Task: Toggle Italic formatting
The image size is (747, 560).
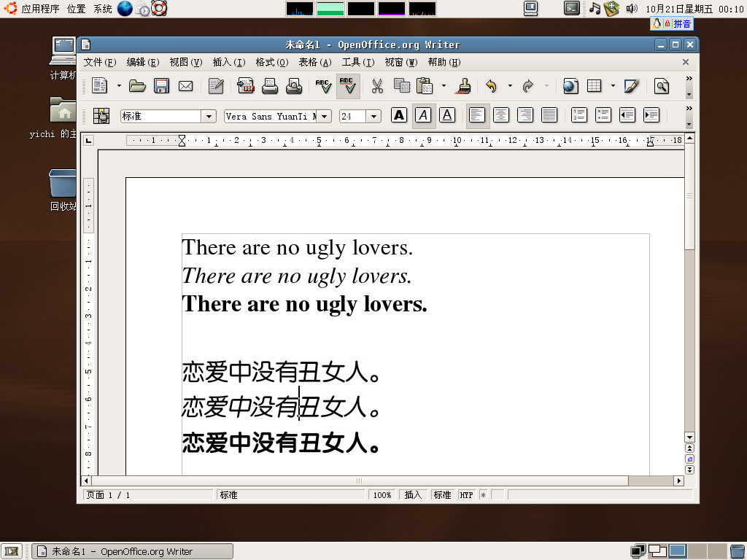Action: click(424, 115)
